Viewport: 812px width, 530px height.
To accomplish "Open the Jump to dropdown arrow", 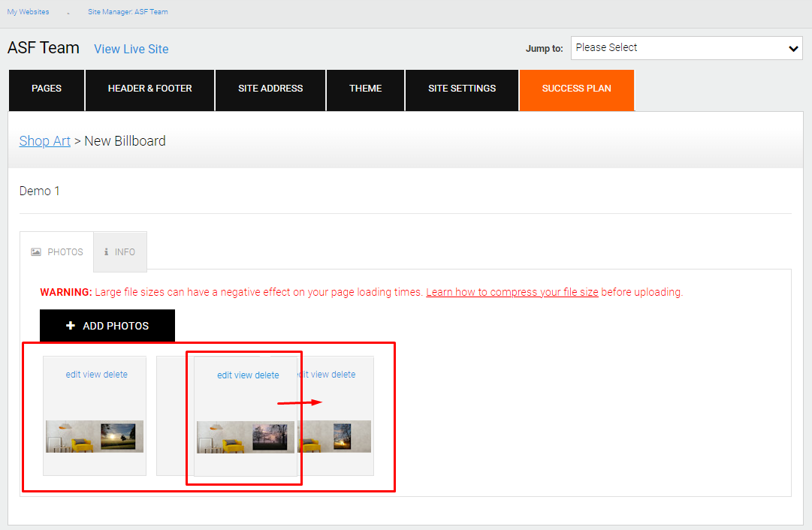I will (792, 49).
